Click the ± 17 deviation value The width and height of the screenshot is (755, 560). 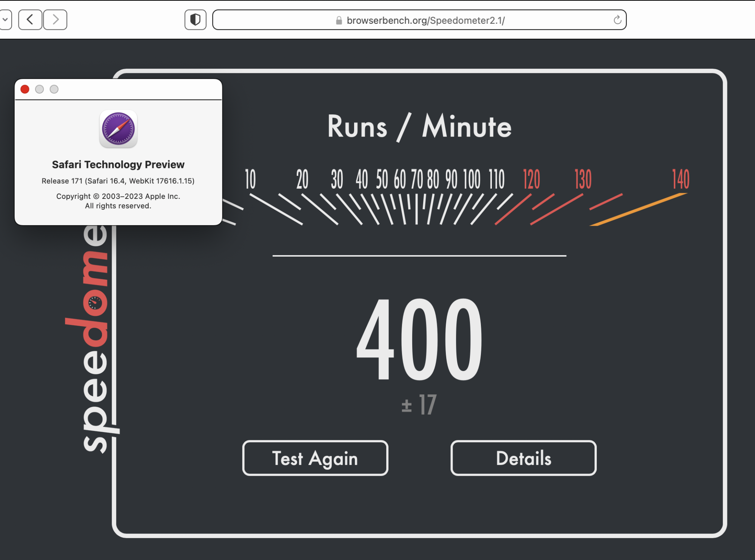pyautogui.click(x=419, y=405)
